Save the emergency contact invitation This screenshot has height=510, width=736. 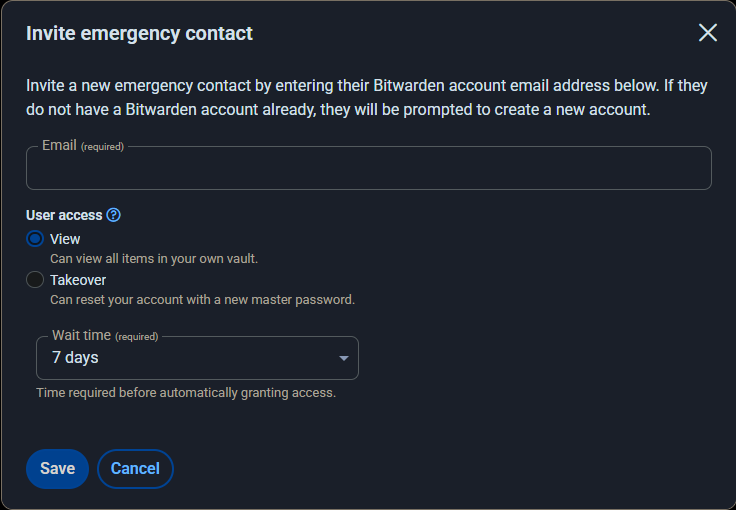click(x=57, y=469)
